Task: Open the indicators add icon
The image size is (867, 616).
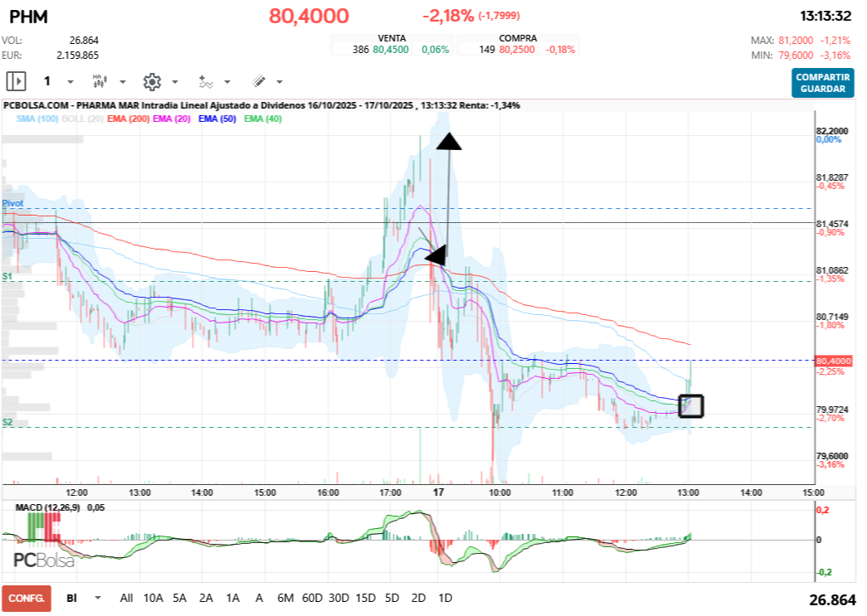Action: click(x=206, y=82)
